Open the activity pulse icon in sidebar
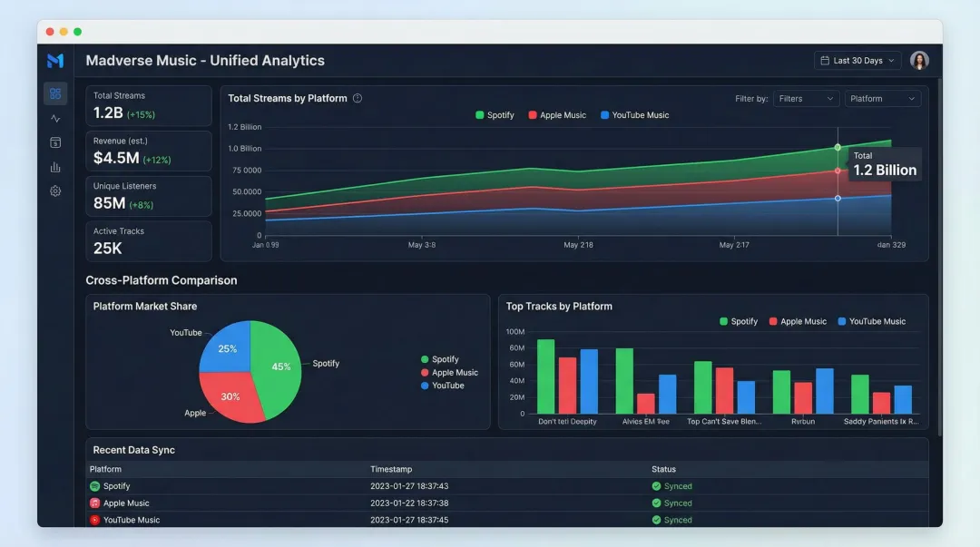 point(55,118)
